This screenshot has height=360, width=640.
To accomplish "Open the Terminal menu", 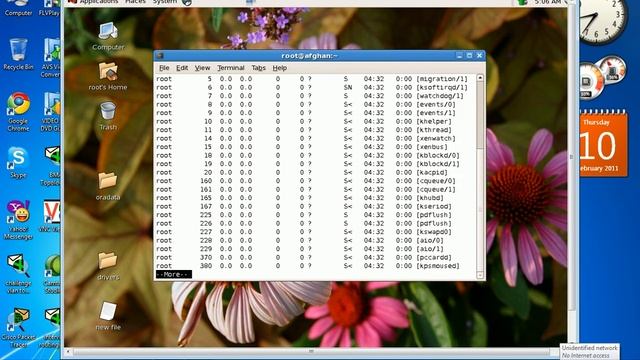I will tap(231, 68).
